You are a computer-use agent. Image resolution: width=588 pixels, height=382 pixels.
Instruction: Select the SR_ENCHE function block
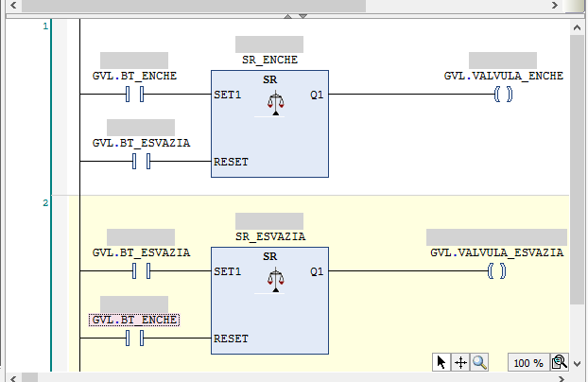point(269,123)
